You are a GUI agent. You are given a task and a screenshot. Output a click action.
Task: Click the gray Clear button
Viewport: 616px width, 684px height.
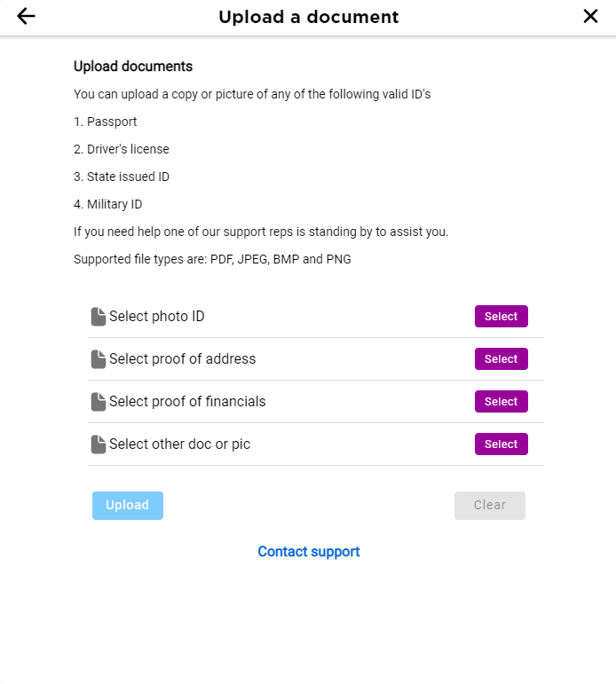(x=490, y=505)
